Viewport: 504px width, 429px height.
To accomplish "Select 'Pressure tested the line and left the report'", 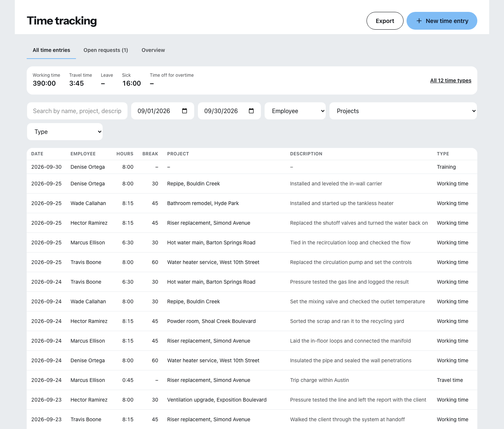I will click(x=358, y=400).
